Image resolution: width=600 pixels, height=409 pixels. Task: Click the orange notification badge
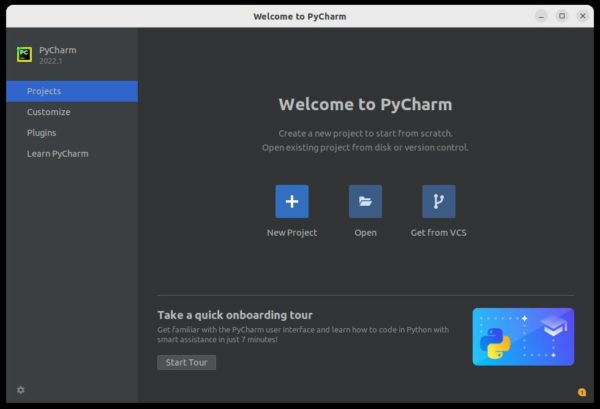[x=582, y=392]
